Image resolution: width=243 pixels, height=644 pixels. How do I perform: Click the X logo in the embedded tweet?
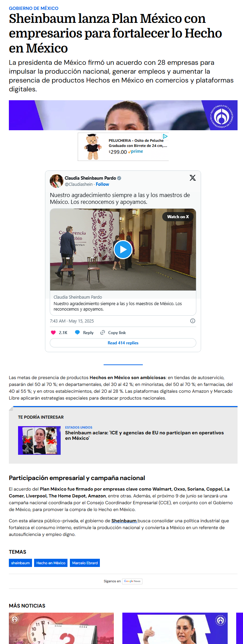click(193, 178)
